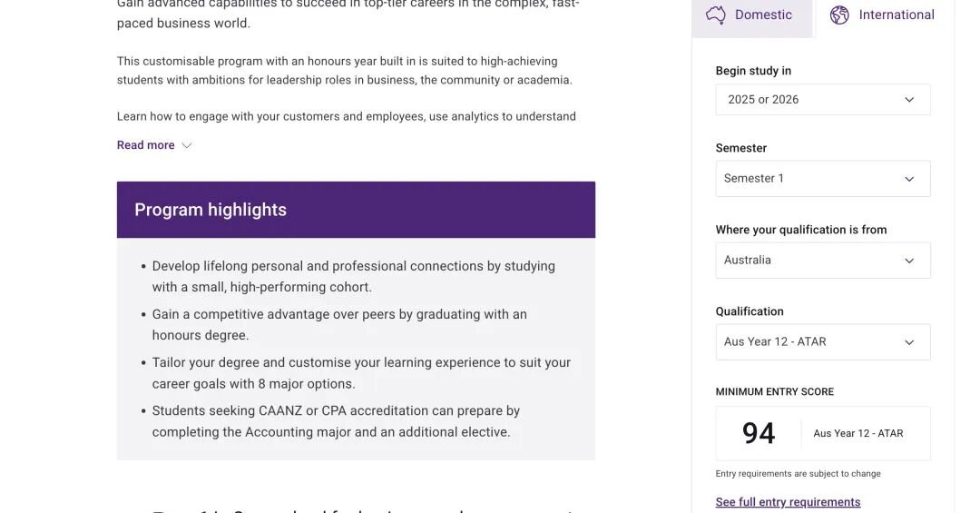The height and width of the screenshot is (513, 980).
Task: Click the chevron in the Semester 1 box
Action: 909,179
